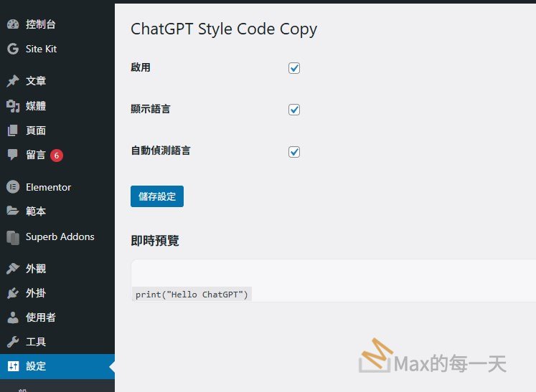The height and width of the screenshot is (392, 536).
Task: Click the Google Site Kit icon
Action: click(12, 49)
